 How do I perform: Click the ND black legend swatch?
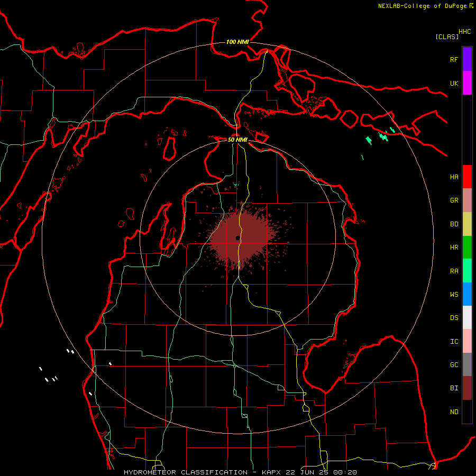(467, 411)
